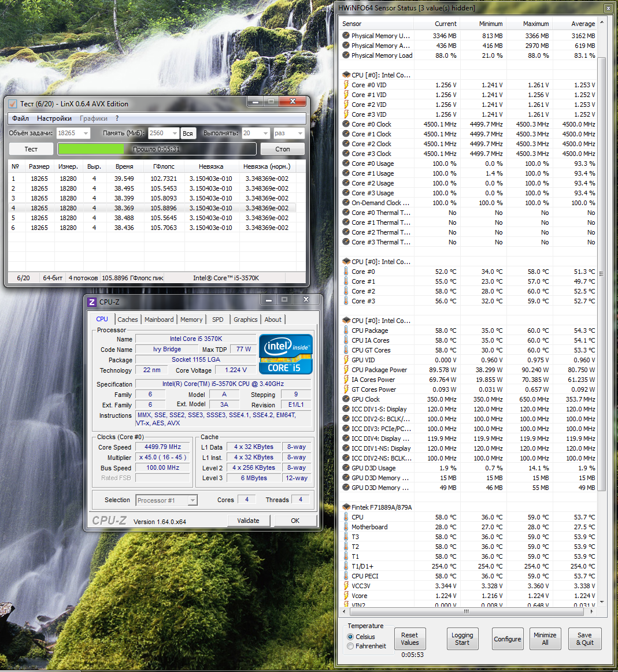Click the CPU-Z purple Z title icon
This screenshot has width=618, height=672.
[x=92, y=302]
